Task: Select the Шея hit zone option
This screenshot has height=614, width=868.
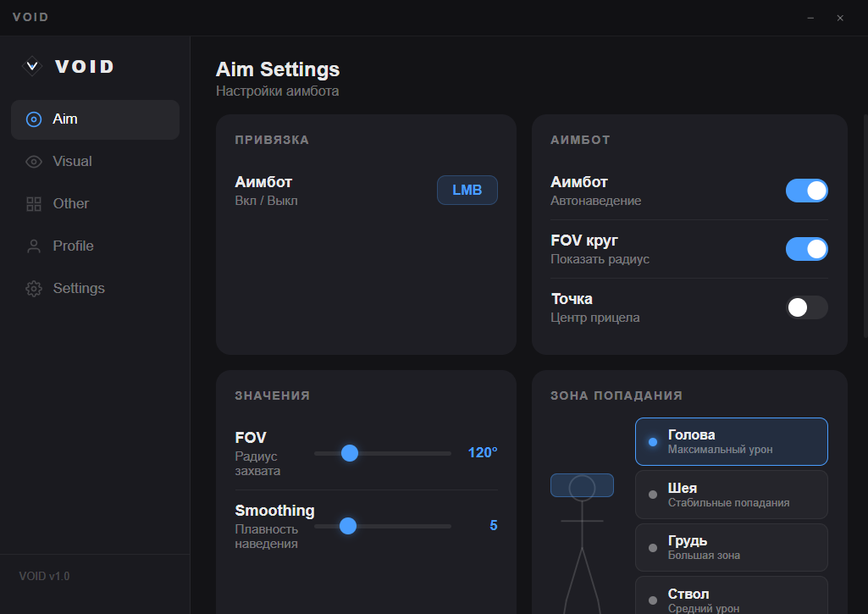Action: coord(732,495)
